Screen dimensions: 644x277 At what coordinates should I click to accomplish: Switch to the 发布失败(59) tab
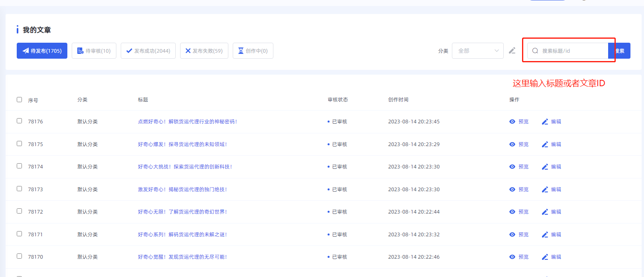[204, 51]
